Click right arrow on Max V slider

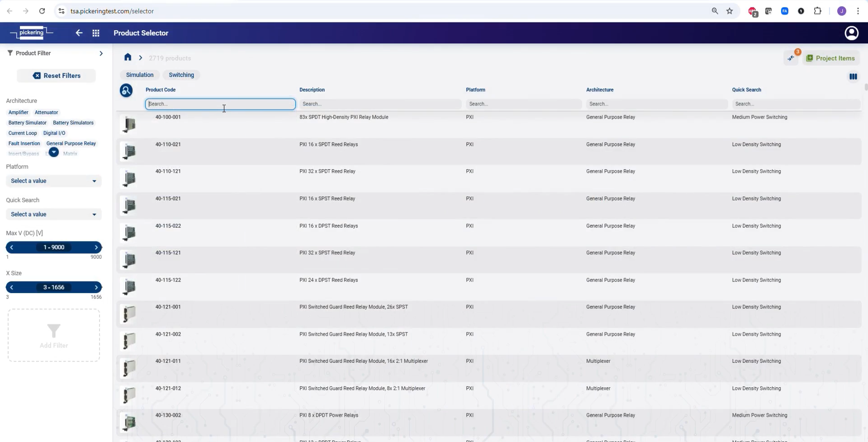pos(96,247)
